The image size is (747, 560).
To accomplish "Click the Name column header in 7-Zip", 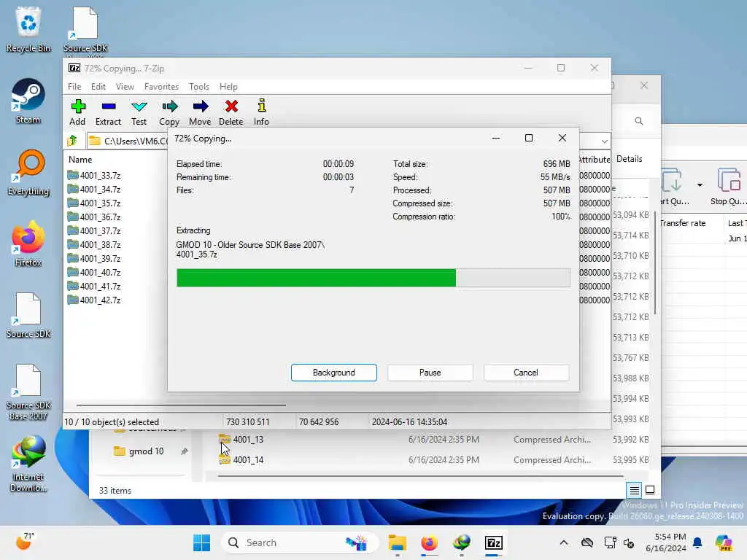I will click(80, 160).
